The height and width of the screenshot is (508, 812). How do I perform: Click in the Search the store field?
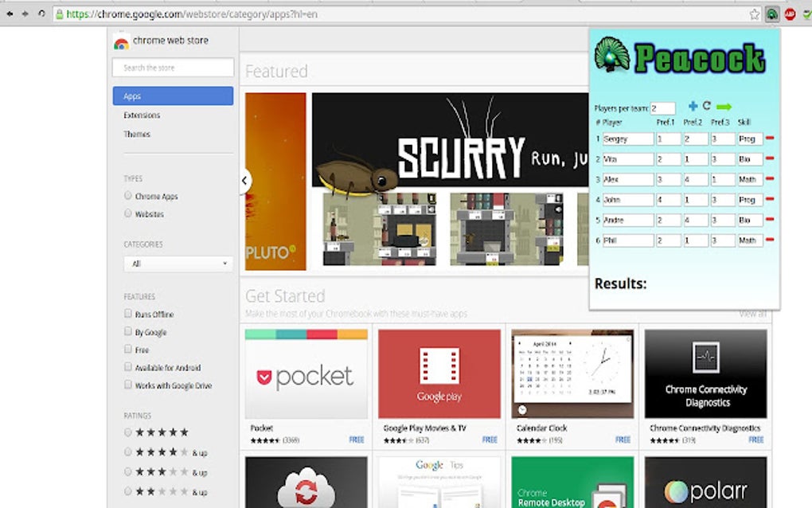coord(173,68)
